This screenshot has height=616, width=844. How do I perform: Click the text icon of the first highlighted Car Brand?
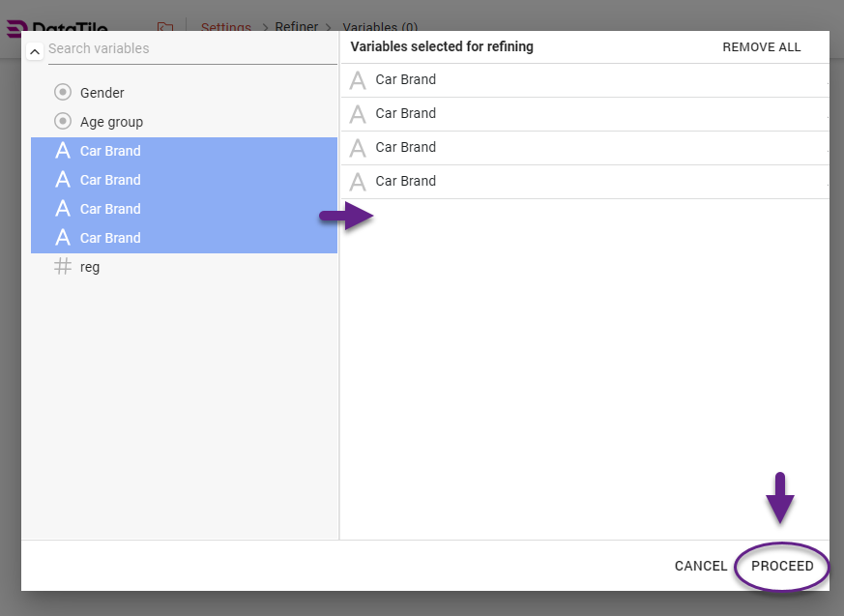[x=63, y=151]
